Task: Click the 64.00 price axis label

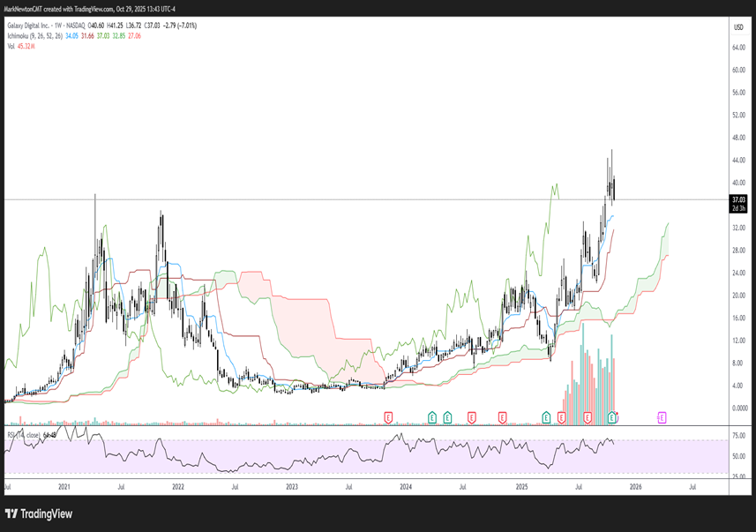Action: [738, 48]
